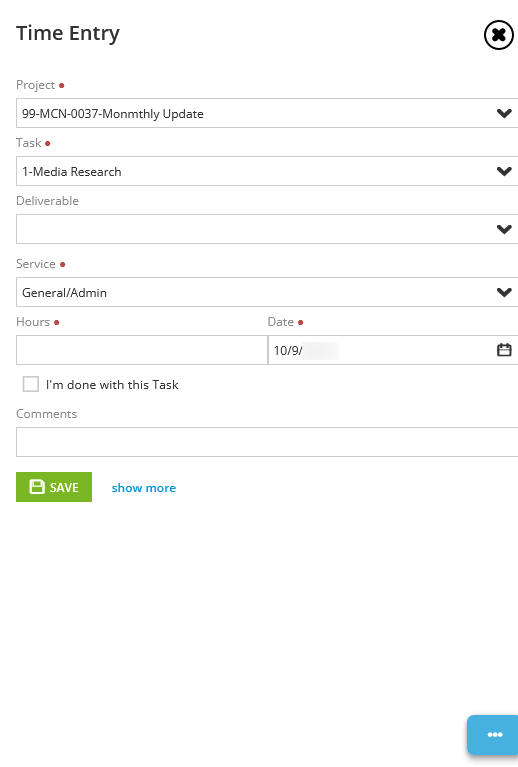Focus the Comments text box
This screenshot has width=518, height=767.
click(x=267, y=442)
